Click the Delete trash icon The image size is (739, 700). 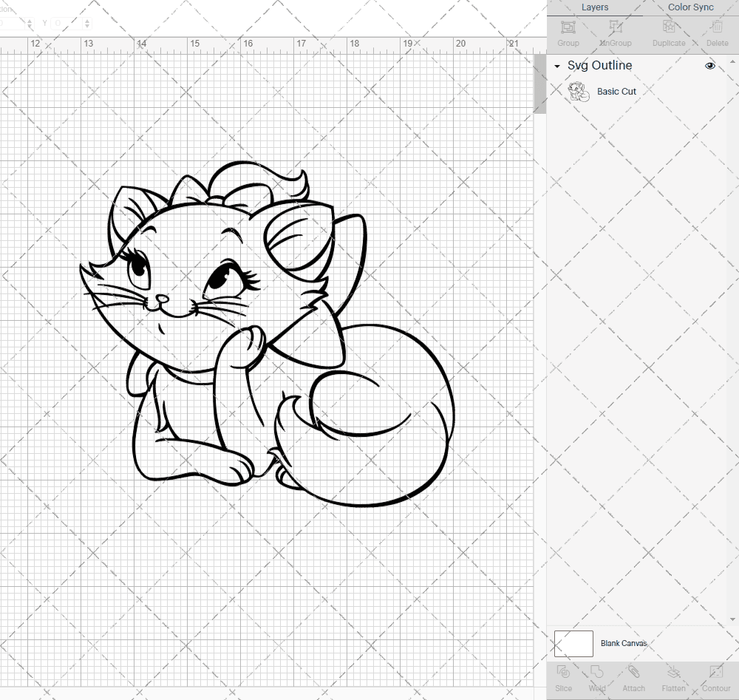point(717,27)
